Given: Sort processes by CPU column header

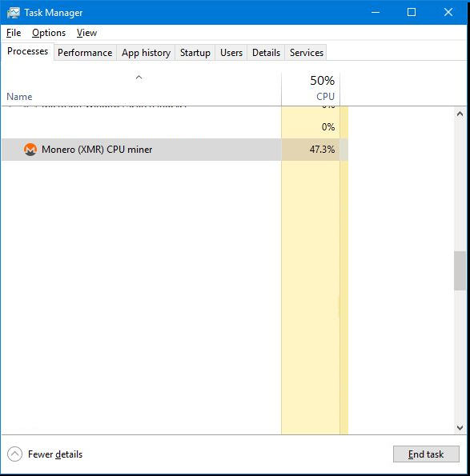Looking at the screenshot, I should pyautogui.click(x=311, y=89).
